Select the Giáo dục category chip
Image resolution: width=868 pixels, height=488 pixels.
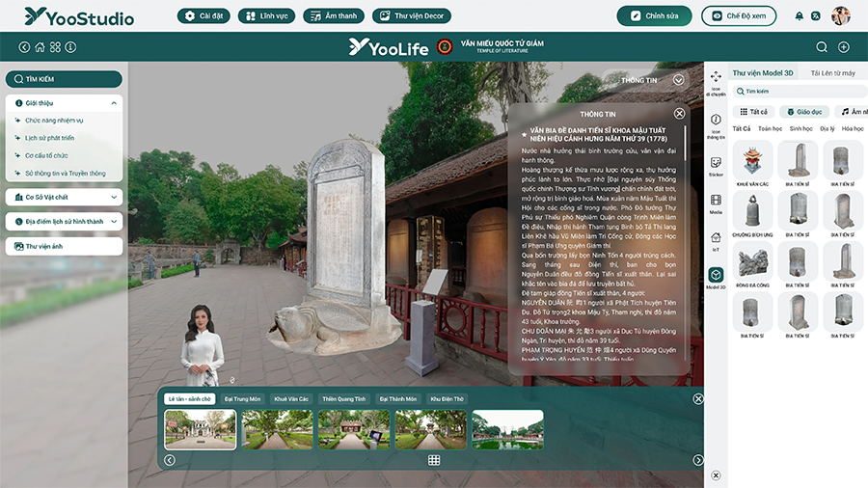pyautogui.click(x=804, y=112)
